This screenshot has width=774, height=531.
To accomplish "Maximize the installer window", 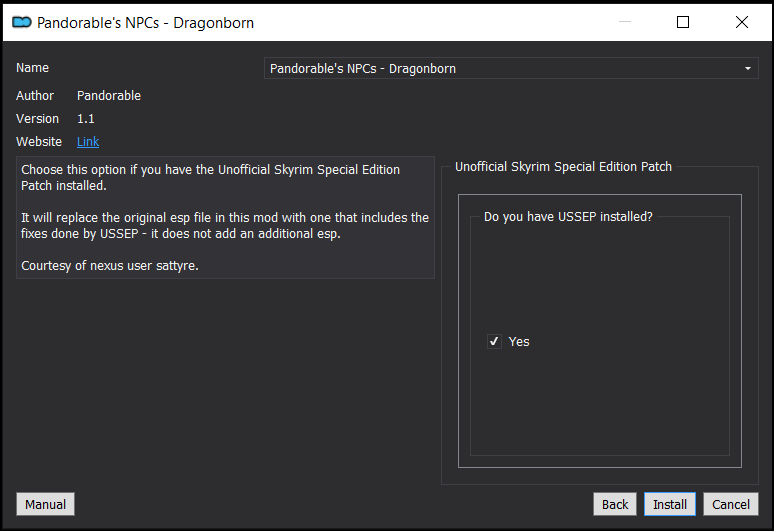I will pos(683,22).
